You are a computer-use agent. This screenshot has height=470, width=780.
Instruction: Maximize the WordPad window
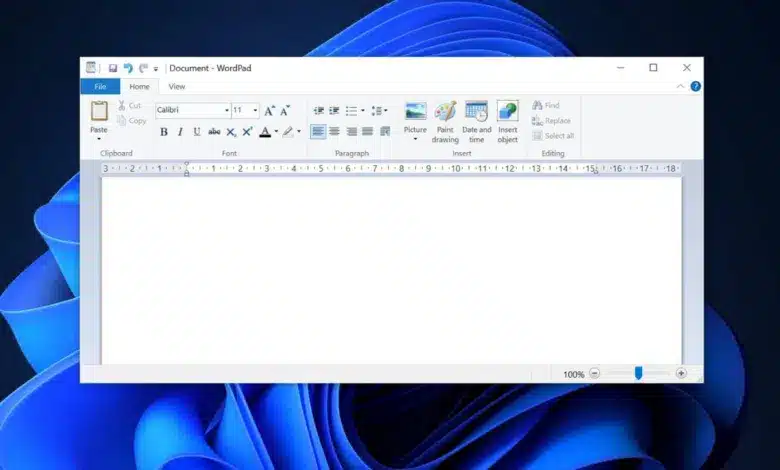tap(653, 68)
